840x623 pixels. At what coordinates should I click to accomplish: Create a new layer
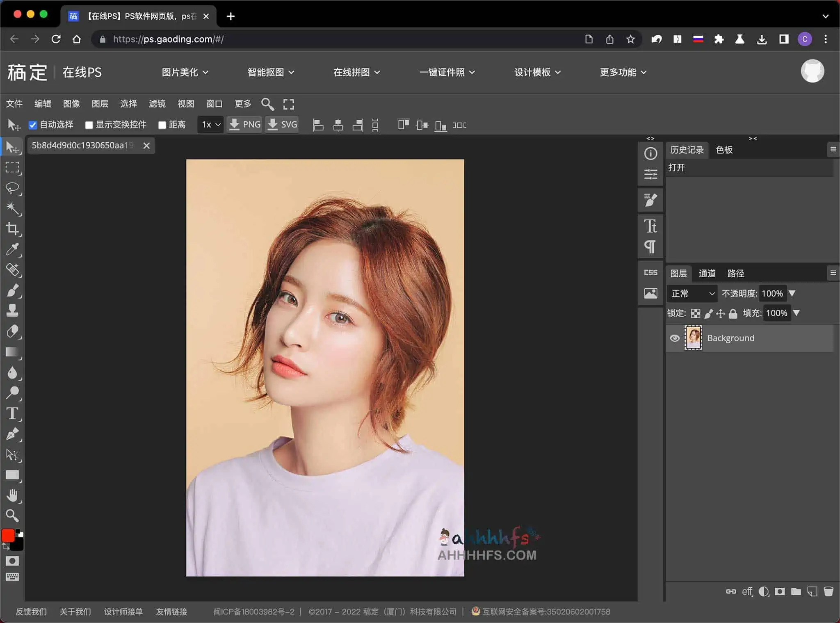pos(812,591)
